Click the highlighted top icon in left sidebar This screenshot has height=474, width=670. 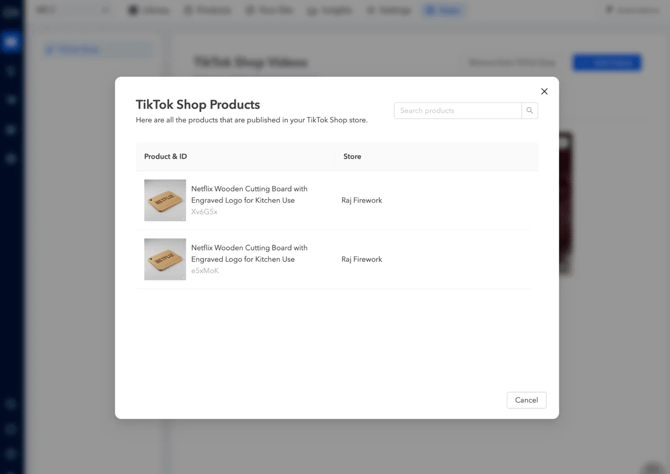(11, 42)
